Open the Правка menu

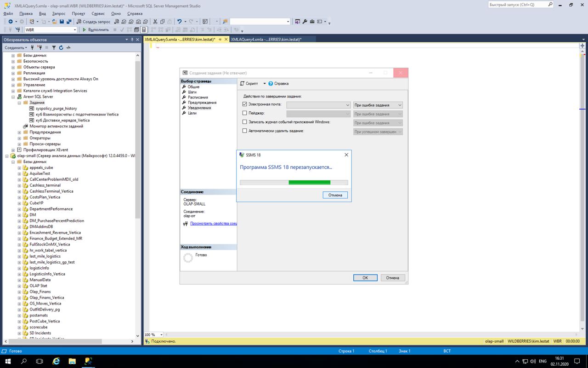pos(26,13)
